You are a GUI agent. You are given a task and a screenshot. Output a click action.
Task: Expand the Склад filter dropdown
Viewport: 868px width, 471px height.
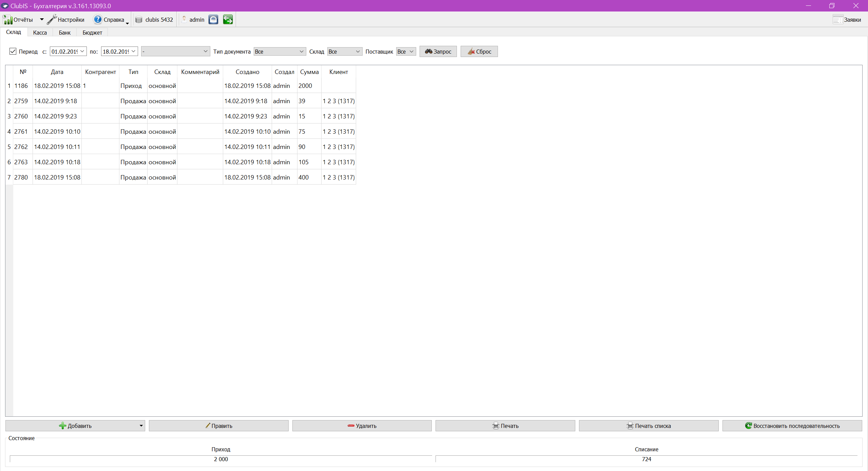click(345, 51)
